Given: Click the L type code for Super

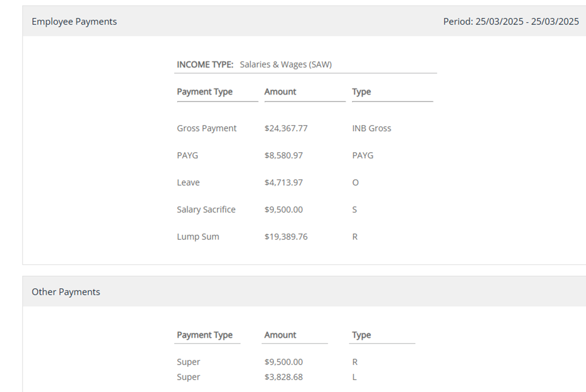Looking at the screenshot, I should point(354,377).
